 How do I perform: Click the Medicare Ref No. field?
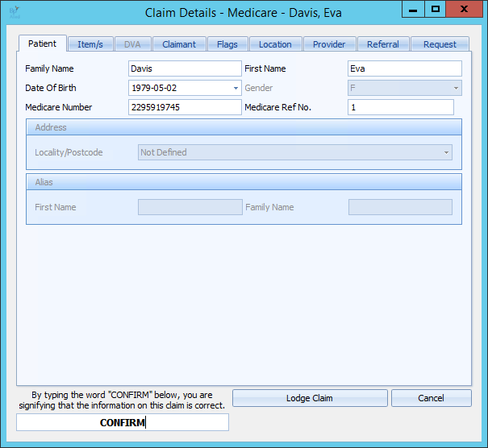[x=401, y=107]
